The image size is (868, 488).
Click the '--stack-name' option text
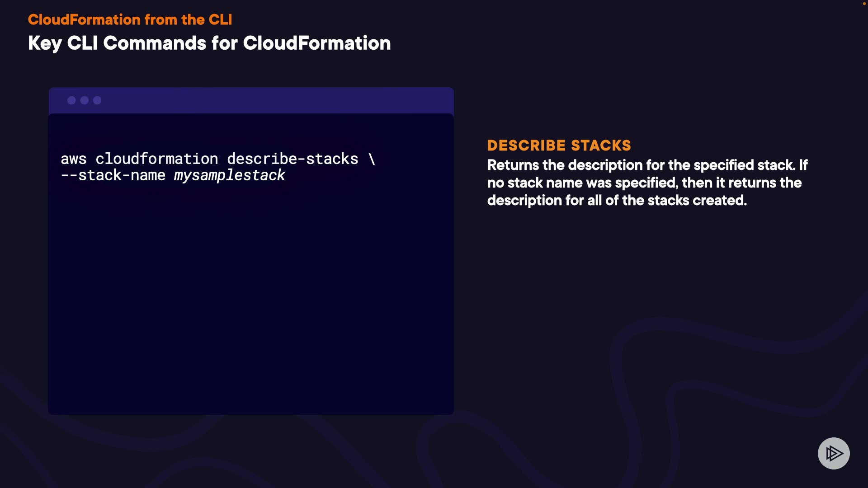pyautogui.click(x=113, y=175)
